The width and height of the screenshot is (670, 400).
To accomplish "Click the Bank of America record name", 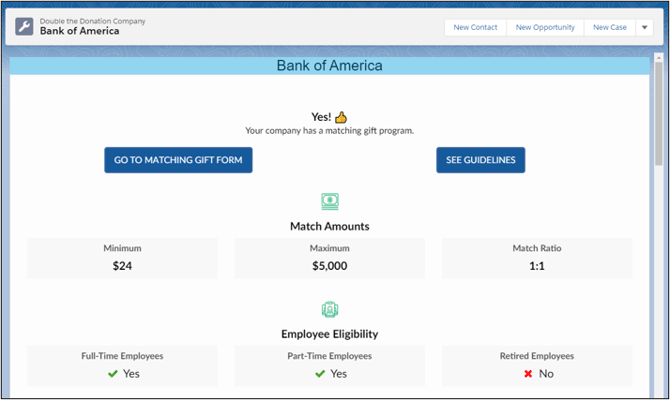I will tap(79, 31).
